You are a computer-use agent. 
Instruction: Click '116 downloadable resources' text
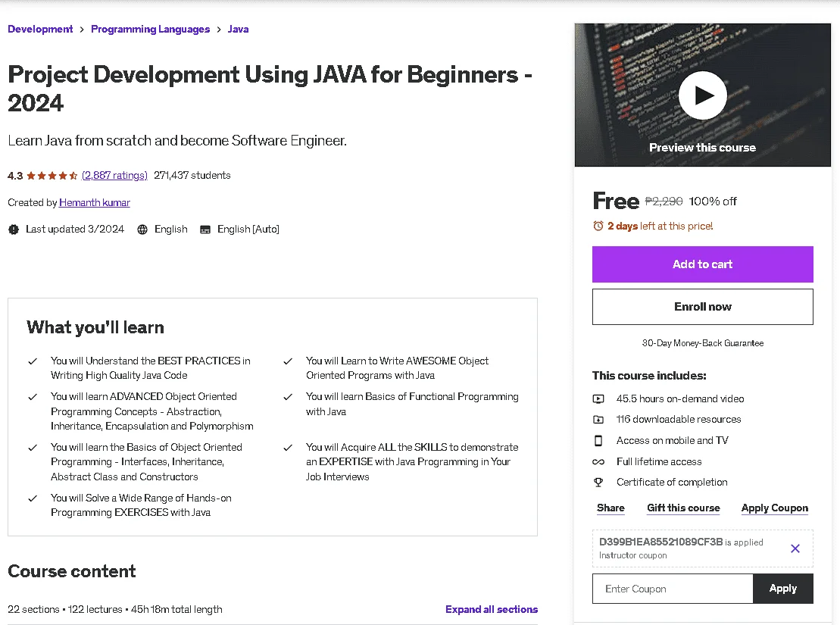[679, 420]
